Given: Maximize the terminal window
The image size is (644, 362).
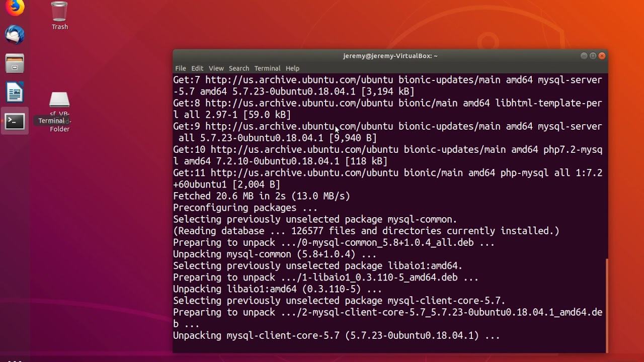Looking at the screenshot, I should coord(593,56).
